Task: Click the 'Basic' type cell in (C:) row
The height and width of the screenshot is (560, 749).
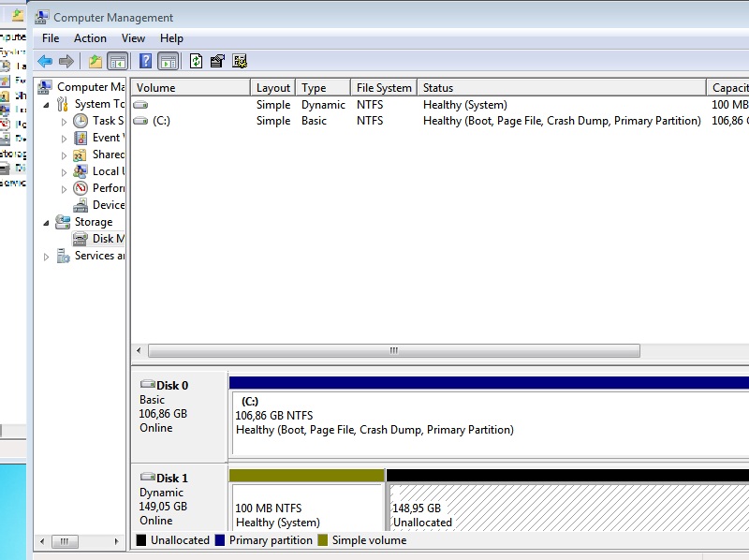Action: [314, 121]
